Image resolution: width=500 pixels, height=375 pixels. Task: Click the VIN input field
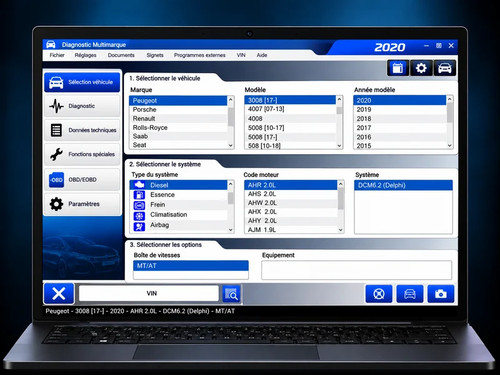(149, 293)
